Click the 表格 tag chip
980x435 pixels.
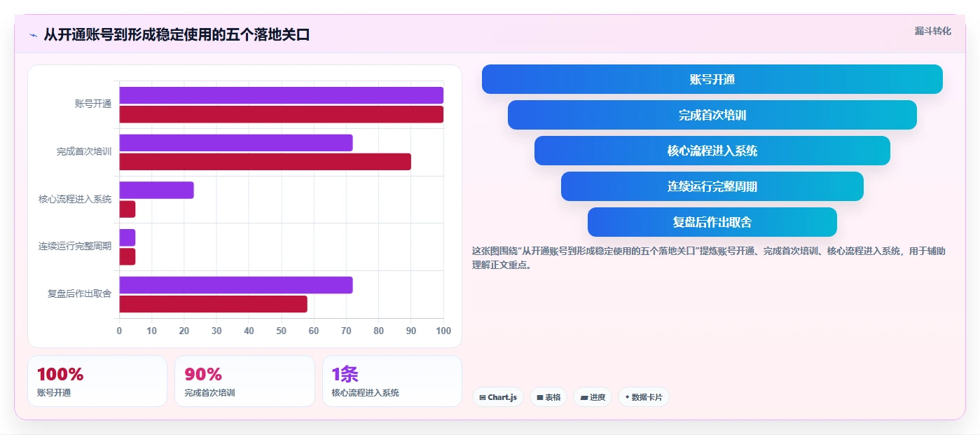pos(548,397)
